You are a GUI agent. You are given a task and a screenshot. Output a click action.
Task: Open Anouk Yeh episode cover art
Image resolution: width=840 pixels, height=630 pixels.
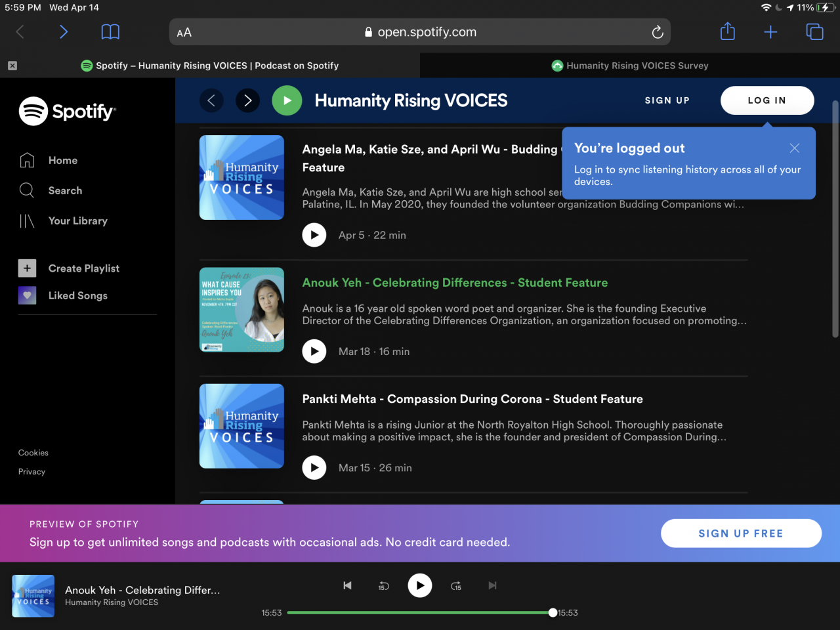coord(241,310)
